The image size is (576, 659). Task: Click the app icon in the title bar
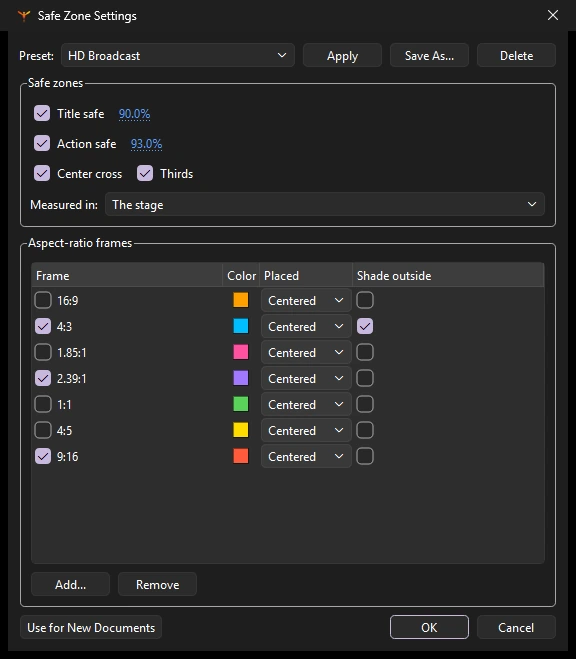[x=24, y=16]
